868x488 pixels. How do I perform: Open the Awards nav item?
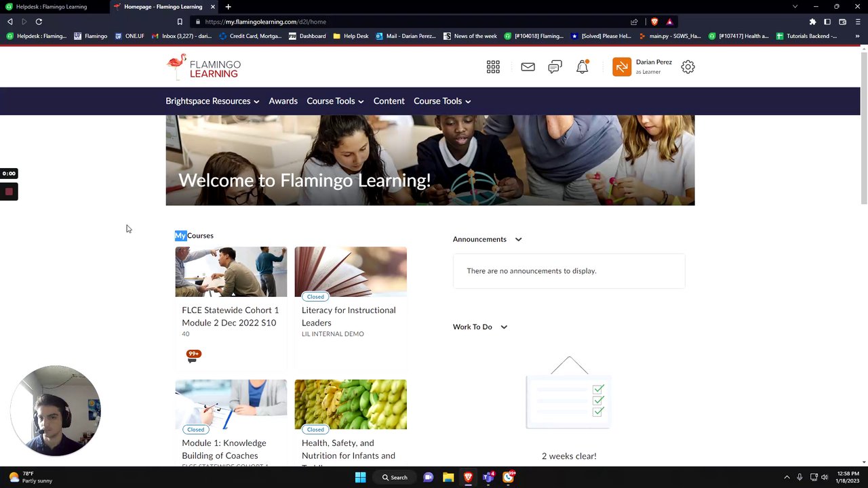(x=283, y=101)
